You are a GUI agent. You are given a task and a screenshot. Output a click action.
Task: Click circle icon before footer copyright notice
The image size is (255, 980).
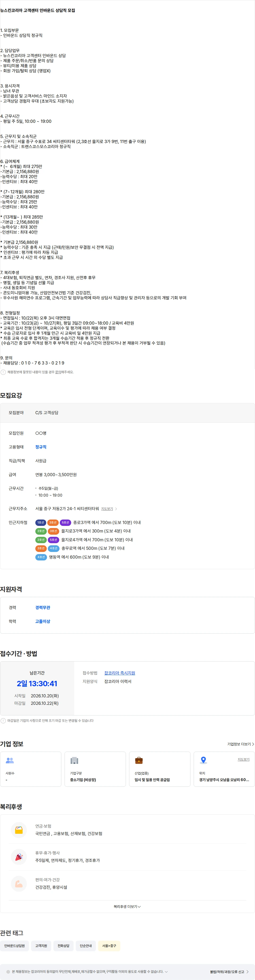coord(8,972)
